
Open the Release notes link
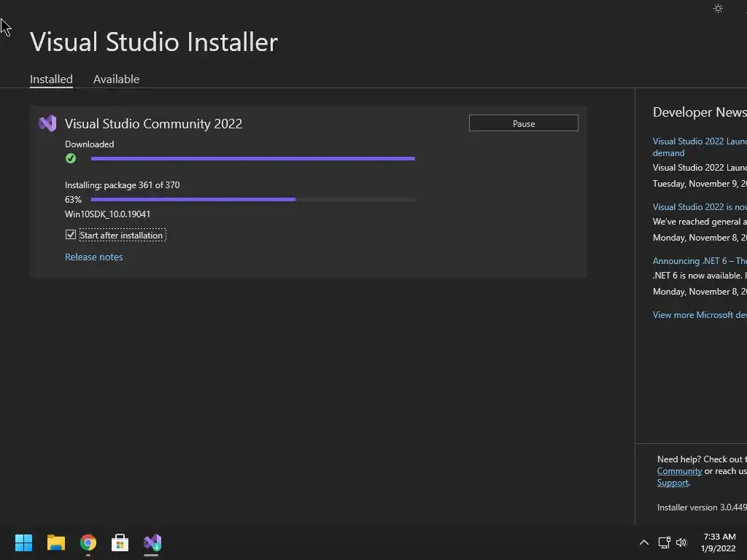point(94,257)
